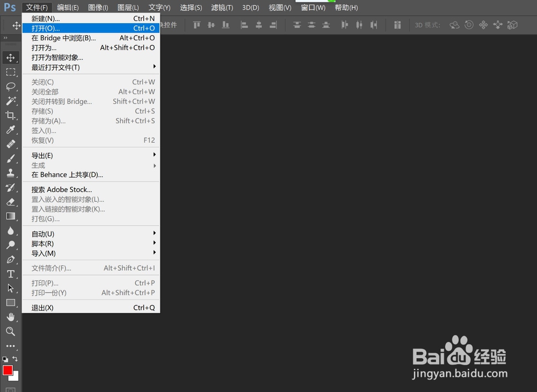The height and width of the screenshot is (392, 537).
Task: Click the white background color swatch
Action: click(15, 378)
